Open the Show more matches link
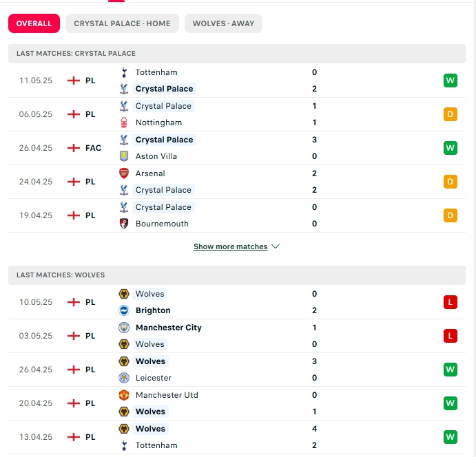The image size is (476, 457). [230, 246]
